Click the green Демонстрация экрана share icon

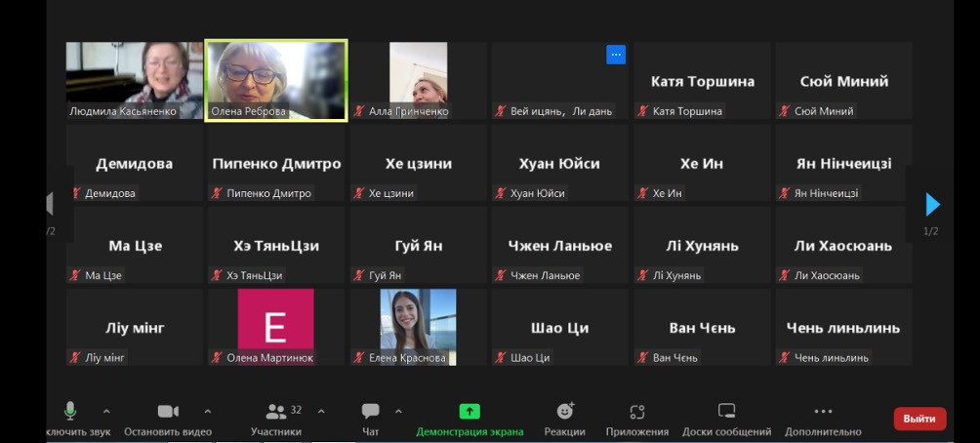[x=470, y=411]
